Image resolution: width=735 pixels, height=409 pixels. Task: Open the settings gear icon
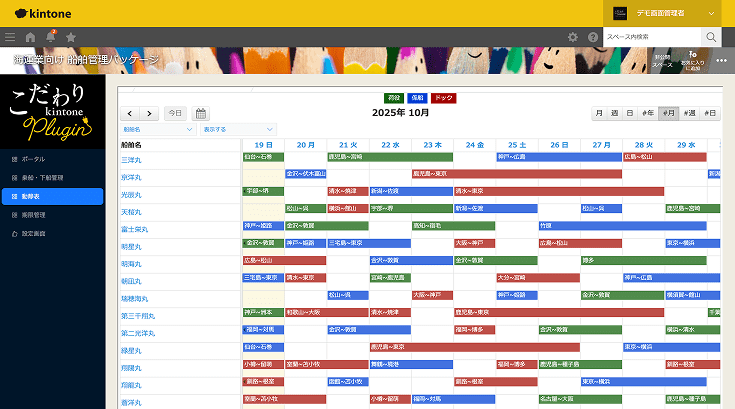coord(573,37)
